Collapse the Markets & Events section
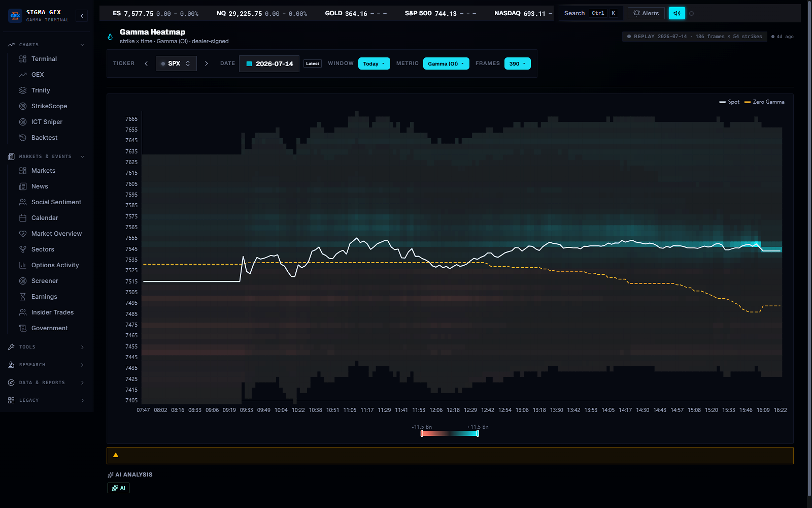This screenshot has width=812, height=508. pyautogui.click(x=47, y=156)
